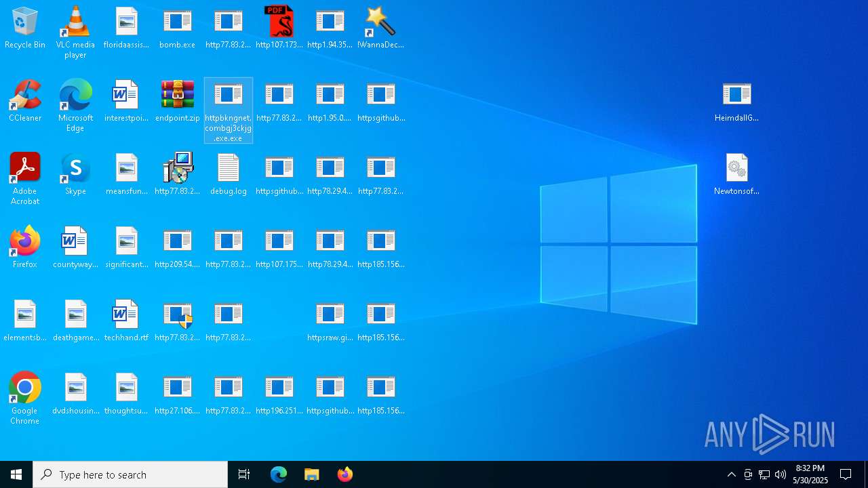Select the !WannaDec... wand shortcut icon
The width and height of the screenshot is (868, 488).
[381, 28]
